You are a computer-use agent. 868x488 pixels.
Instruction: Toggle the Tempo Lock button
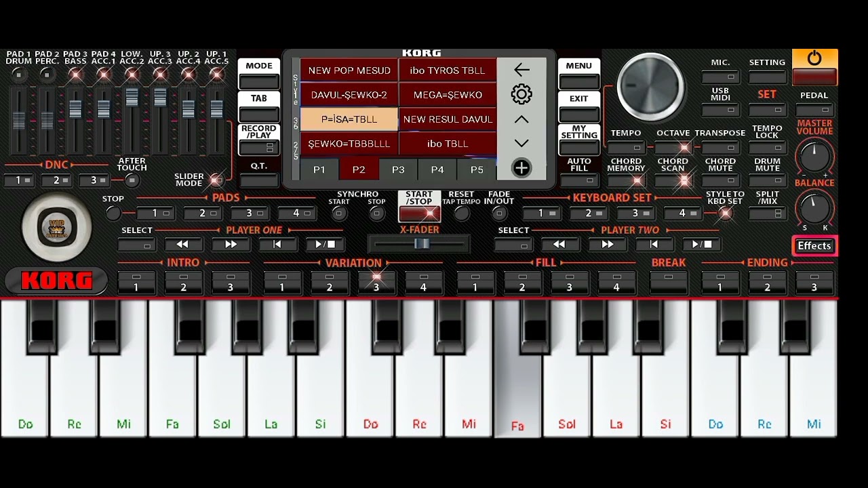click(767, 147)
